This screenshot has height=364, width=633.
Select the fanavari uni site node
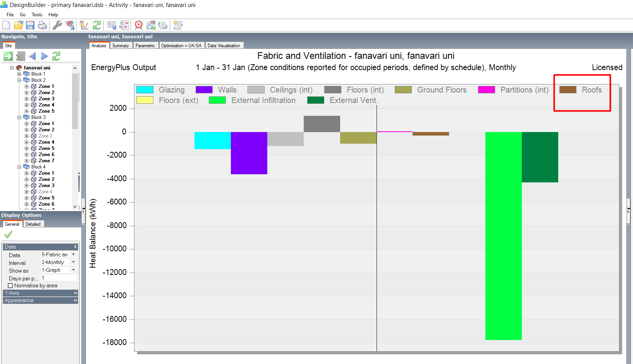[x=37, y=68]
